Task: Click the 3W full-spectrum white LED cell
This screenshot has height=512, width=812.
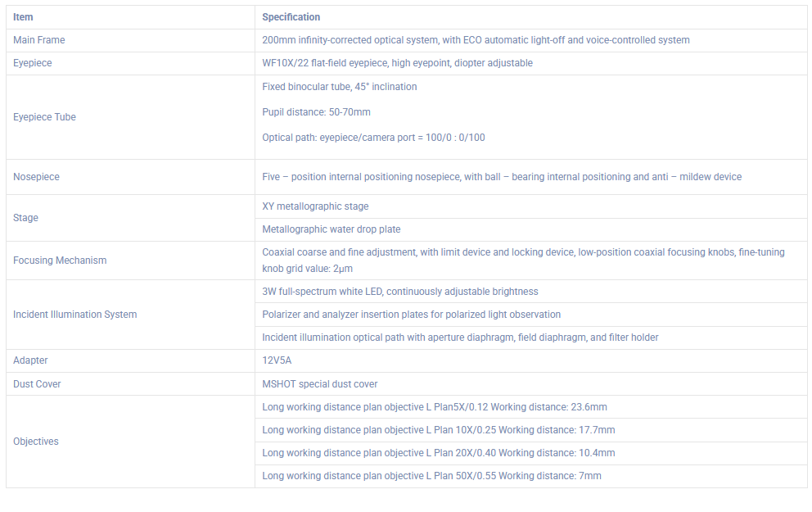Action: click(399, 292)
